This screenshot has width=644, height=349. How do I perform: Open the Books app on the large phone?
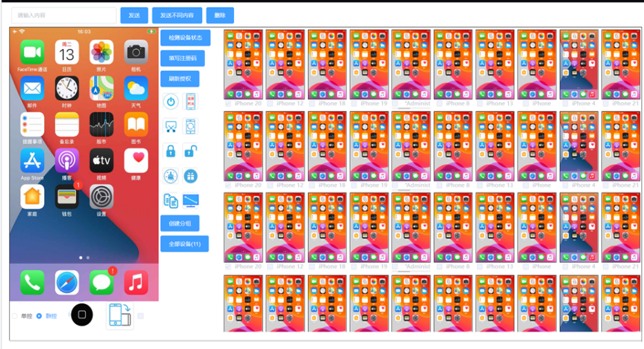[136, 124]
